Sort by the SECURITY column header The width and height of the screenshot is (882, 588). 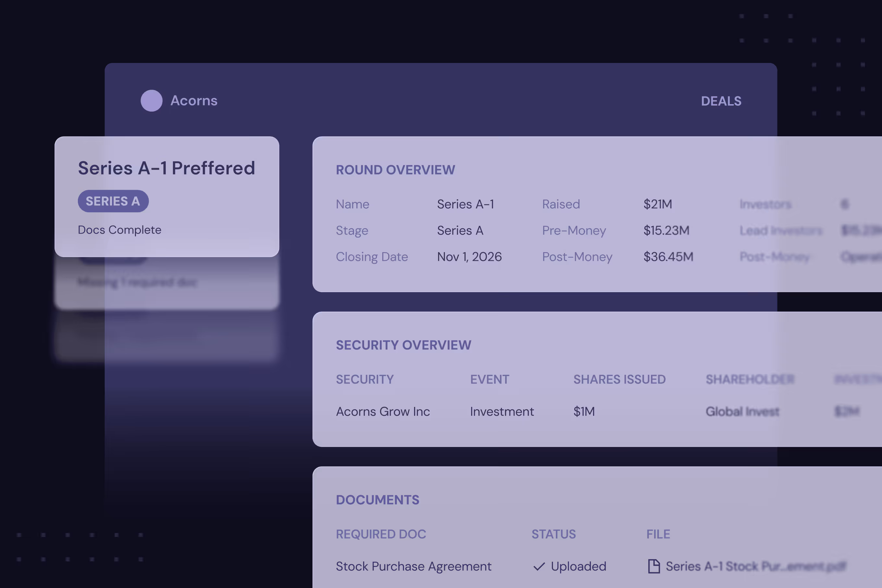point(364,379)
